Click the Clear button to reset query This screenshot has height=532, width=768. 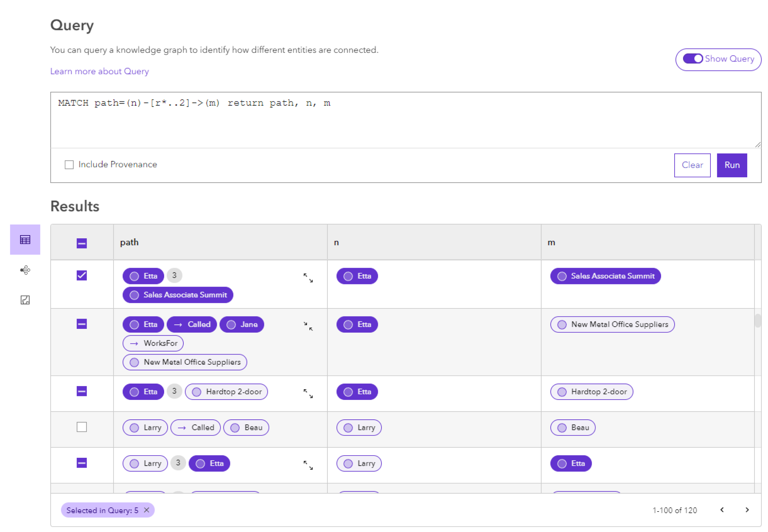pyautogui.click(x=693, y=164)
